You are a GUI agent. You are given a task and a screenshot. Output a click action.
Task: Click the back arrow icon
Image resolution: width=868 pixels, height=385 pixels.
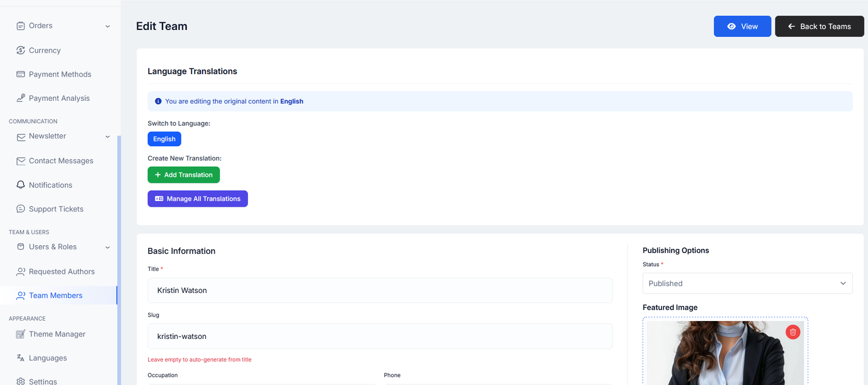(x=792, y=27)
